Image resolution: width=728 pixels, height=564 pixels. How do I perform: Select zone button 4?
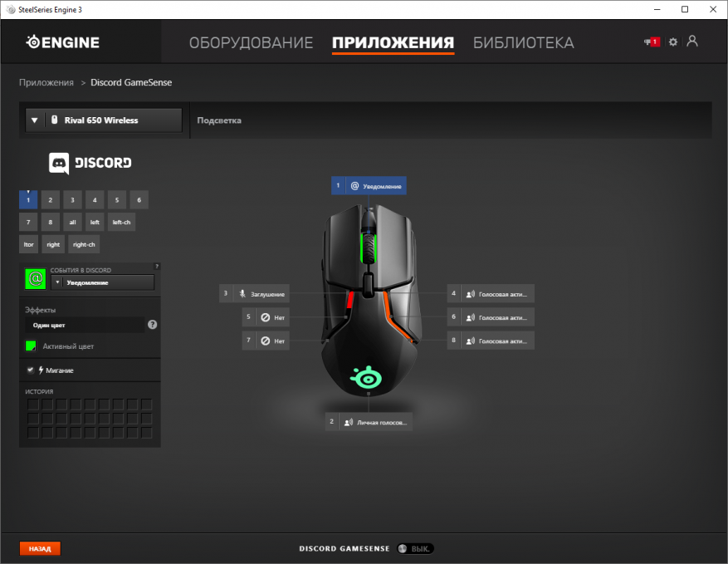tap(95, 200)
